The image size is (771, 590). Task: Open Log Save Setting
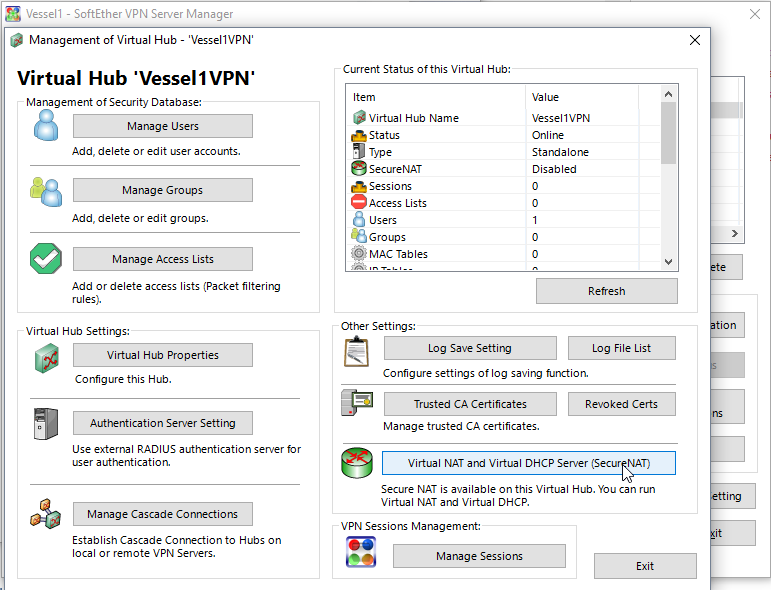[x=470, y=348]
